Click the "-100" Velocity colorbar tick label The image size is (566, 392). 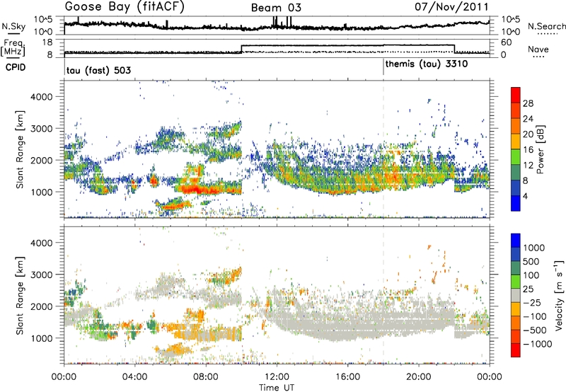(534, 316)
